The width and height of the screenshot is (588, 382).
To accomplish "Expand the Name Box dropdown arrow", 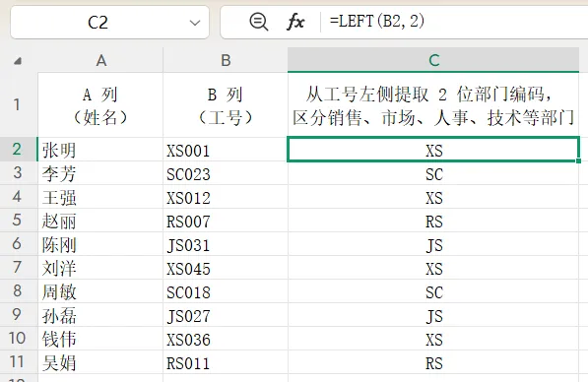I will (195, 23).
